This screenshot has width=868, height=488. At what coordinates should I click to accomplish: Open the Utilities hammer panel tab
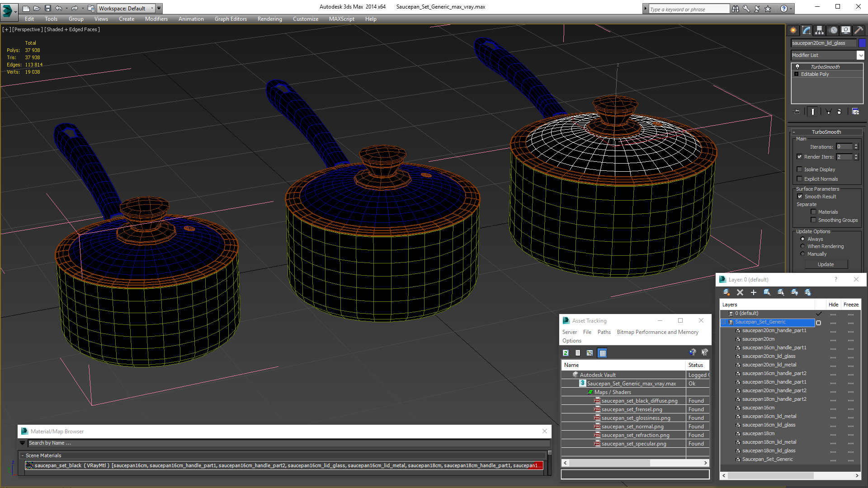click(859, 30)
